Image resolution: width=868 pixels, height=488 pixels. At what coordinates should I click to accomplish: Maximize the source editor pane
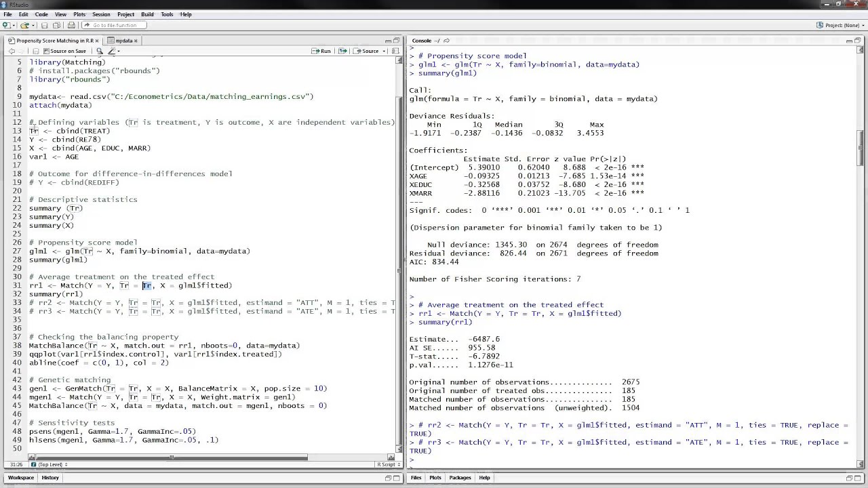[397, 41]
